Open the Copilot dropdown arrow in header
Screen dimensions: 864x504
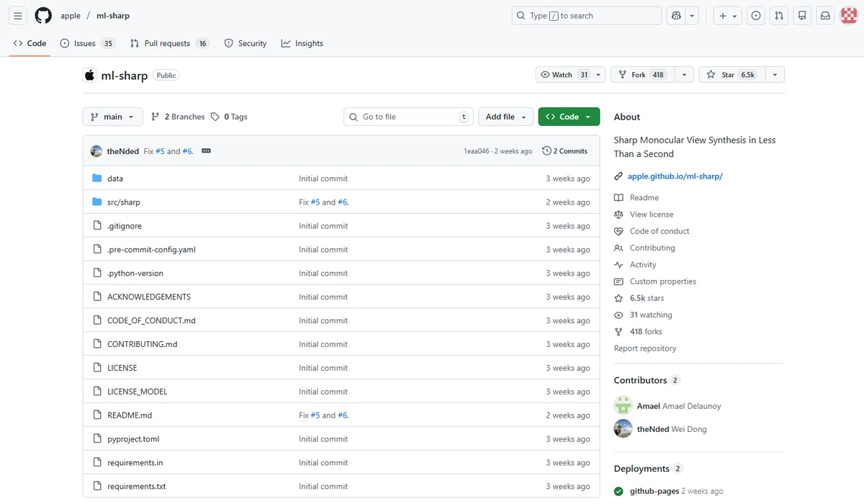coord(693,15)
